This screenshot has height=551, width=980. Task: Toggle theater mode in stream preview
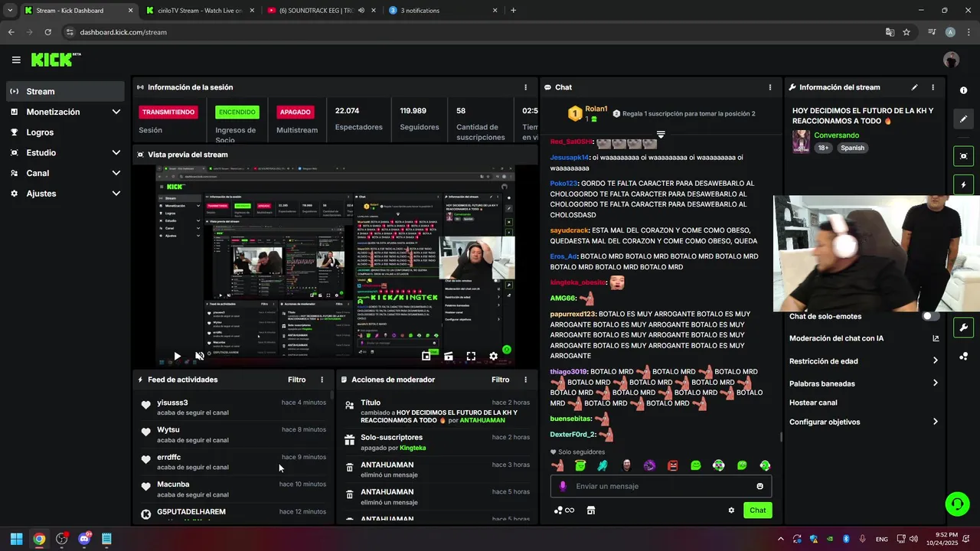pyautogui.click(x=448, y=356)
